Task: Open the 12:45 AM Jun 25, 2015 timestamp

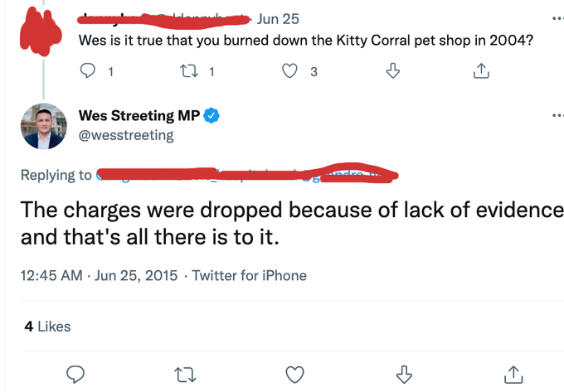Action: pyautogui.click(x=97, y=276)
